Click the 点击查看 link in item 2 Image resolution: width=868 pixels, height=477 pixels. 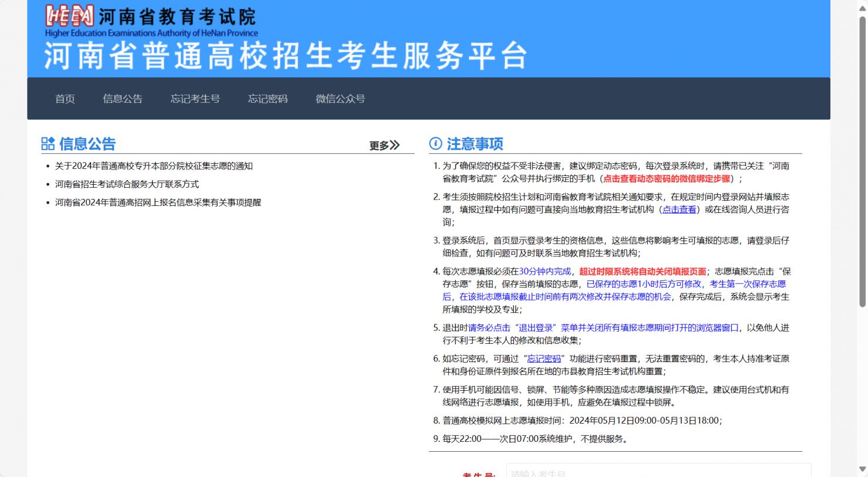click(x=679, y=209)
